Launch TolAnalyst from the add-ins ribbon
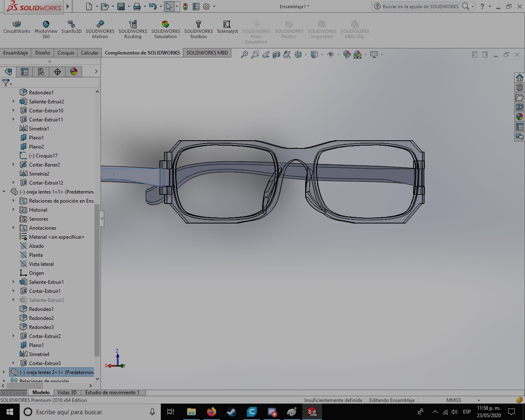The height and width of the screenshot is (420, 525). tap(227, 27)
